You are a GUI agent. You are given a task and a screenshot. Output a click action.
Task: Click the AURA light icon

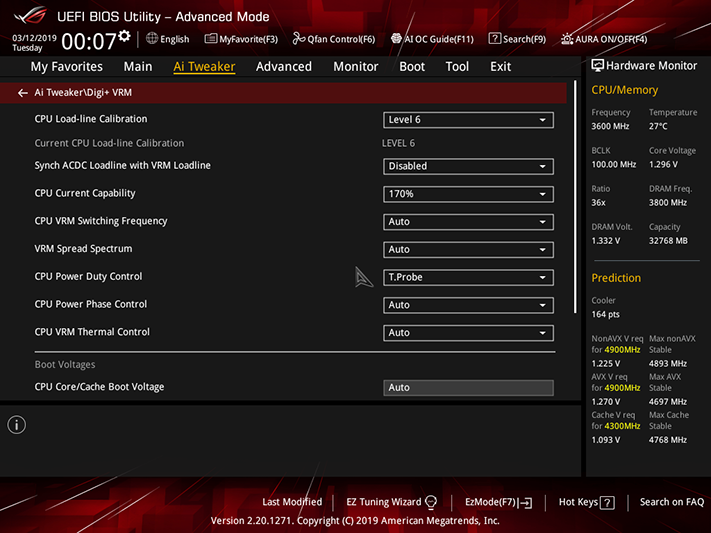pyautogui.click(x=567, y=39)
